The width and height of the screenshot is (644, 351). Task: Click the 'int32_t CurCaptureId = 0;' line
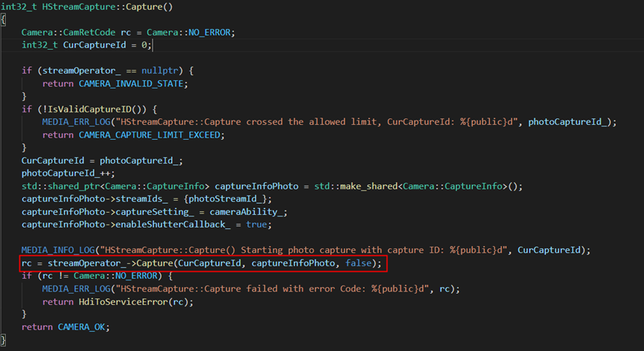[x=86, y=45]
